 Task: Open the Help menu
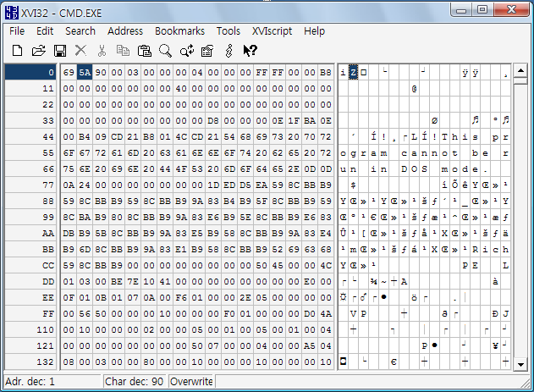pyautogui.click(x=314, y=31)
